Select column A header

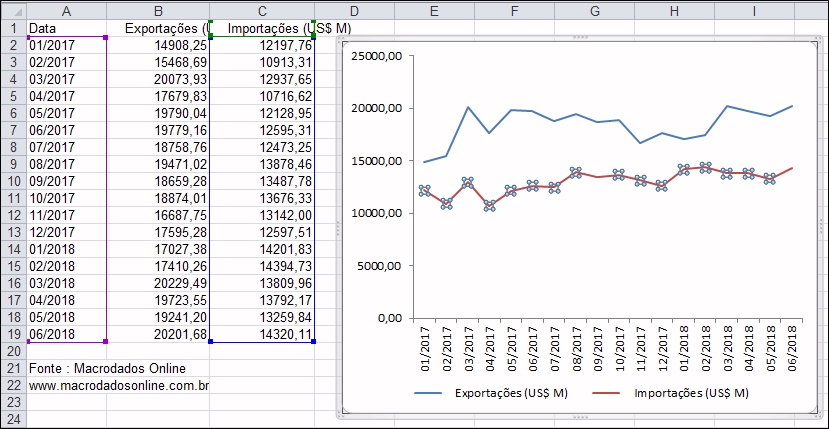coord(66,9)
